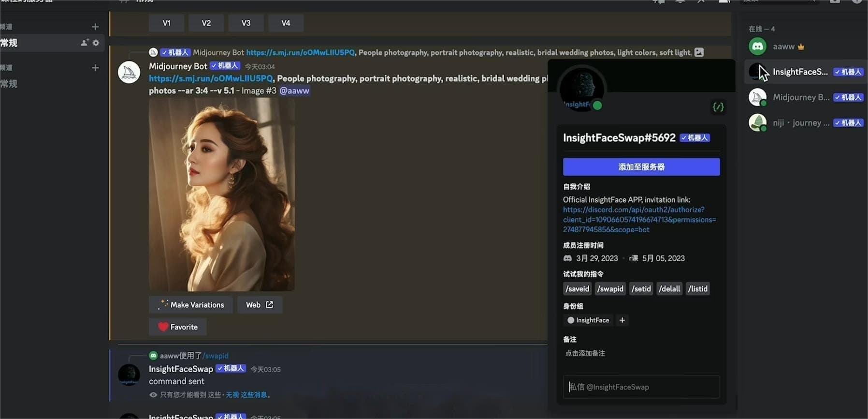Click the small Discord icon before aaww使用了
The height and width of the screenshot is (419, 868).
(x=153, y=356)
